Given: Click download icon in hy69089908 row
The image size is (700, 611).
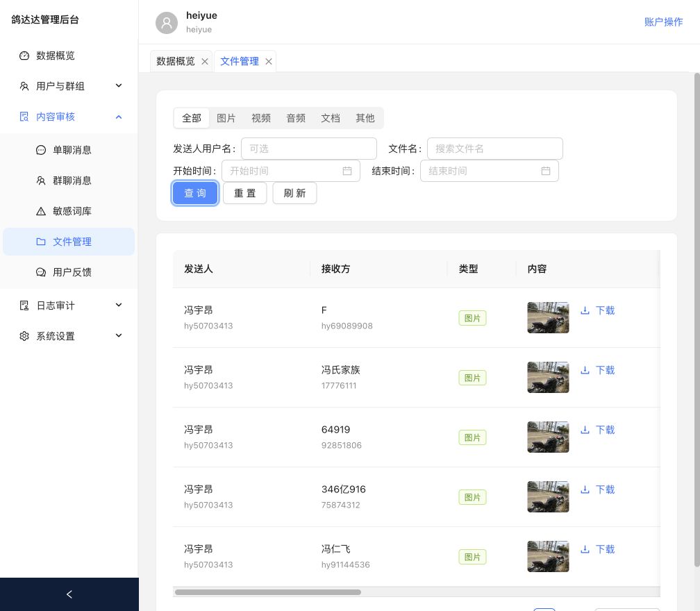Looking at the screenshot, I should [x=585, y=310].
